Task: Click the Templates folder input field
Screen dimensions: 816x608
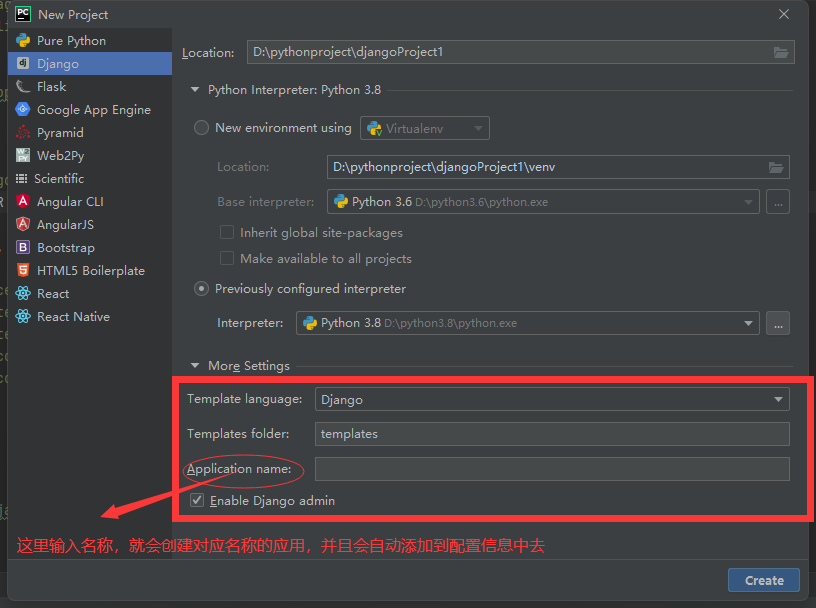Action: click(552, 434)
